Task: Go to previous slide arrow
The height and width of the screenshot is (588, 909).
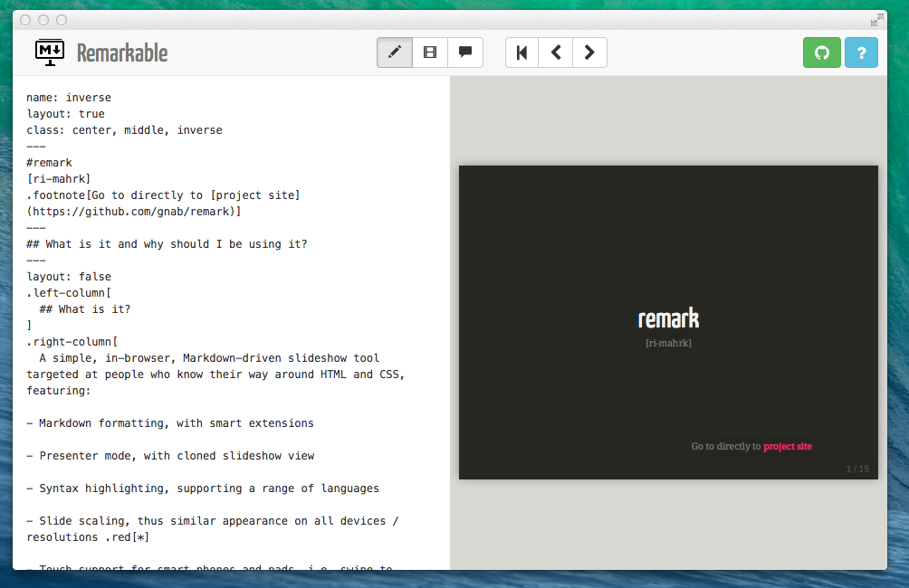Action: [x=556, y=52]
